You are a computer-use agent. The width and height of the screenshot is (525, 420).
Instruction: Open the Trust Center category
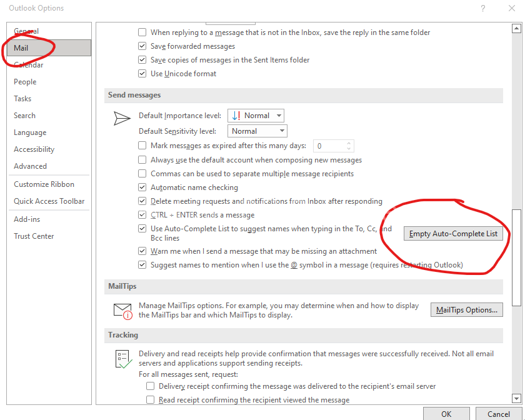click(x=34, y=236)
